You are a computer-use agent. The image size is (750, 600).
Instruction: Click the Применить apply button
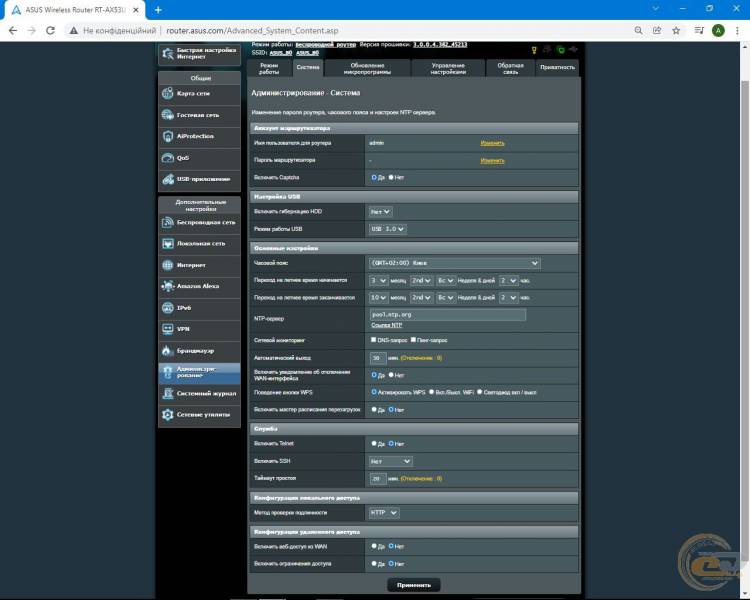pos(414,585)
